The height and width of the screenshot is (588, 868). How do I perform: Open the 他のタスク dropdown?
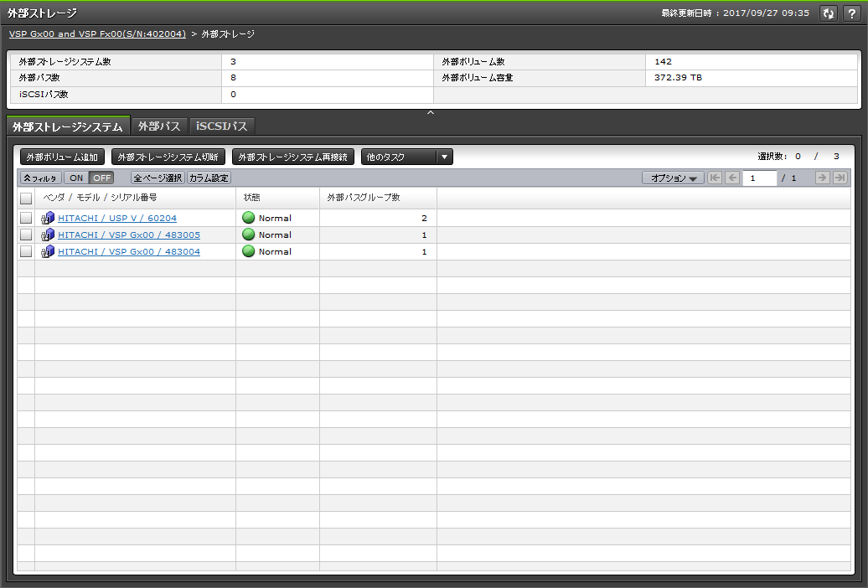(x=407, y=157)
